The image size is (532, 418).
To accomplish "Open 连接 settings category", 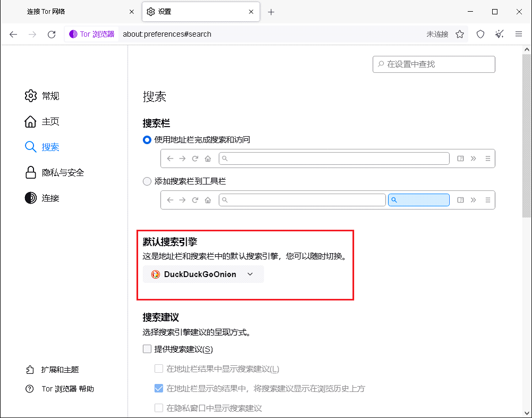I will tap(42, 198).
